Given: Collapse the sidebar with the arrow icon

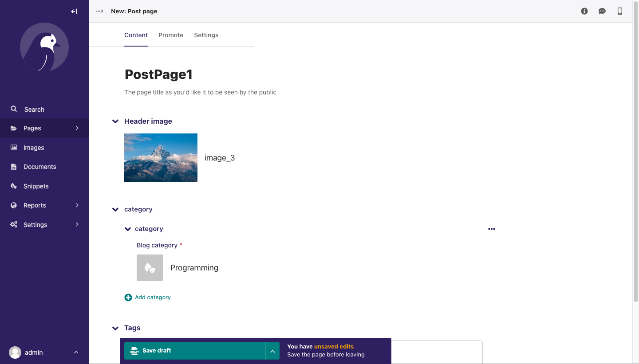Looking at the screenshot, I should (74, 12).
